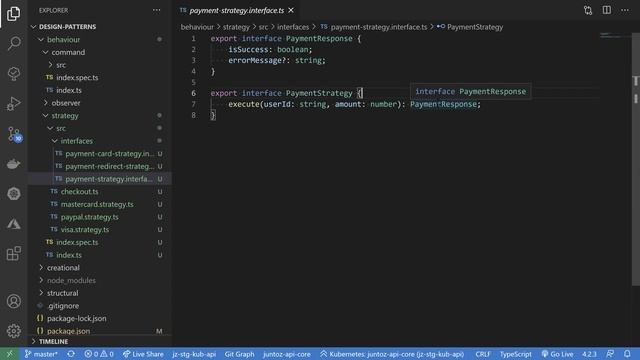Click PaymentResponse return type on line 7

tap(443, 104)
